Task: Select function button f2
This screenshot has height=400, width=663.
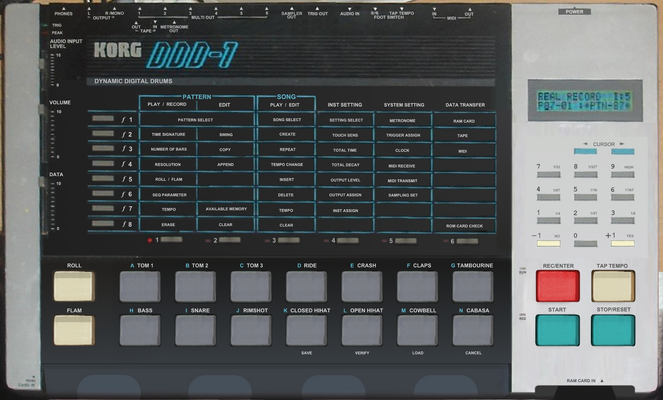Action: coord(103,134)
